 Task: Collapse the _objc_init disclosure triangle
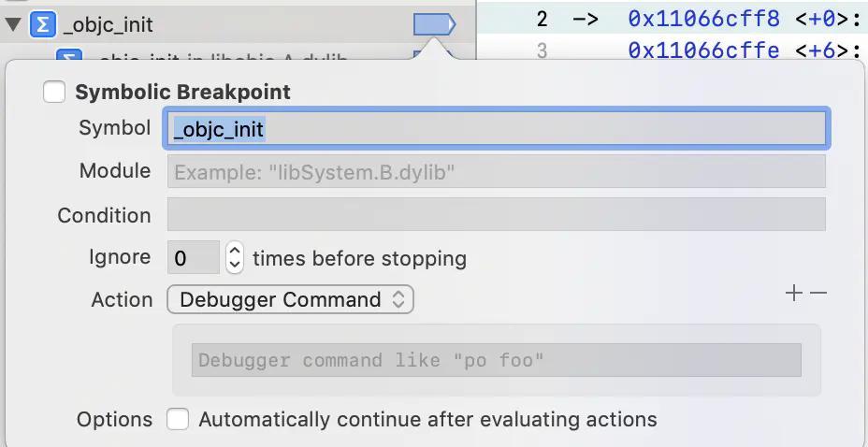[x=13, y=25]
